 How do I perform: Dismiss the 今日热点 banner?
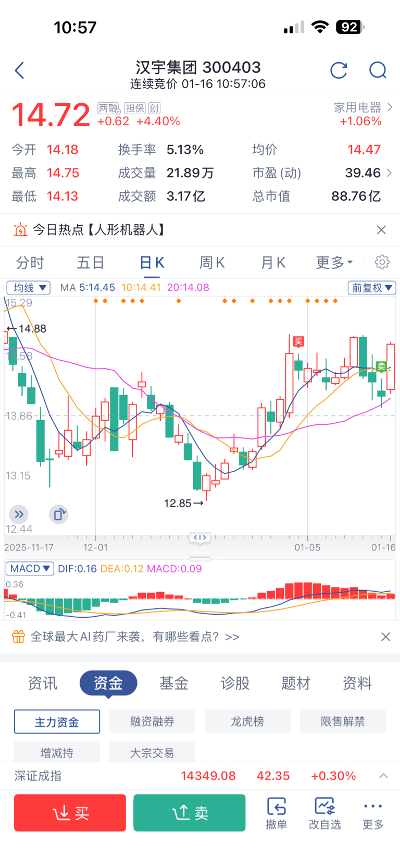[381, 230]
